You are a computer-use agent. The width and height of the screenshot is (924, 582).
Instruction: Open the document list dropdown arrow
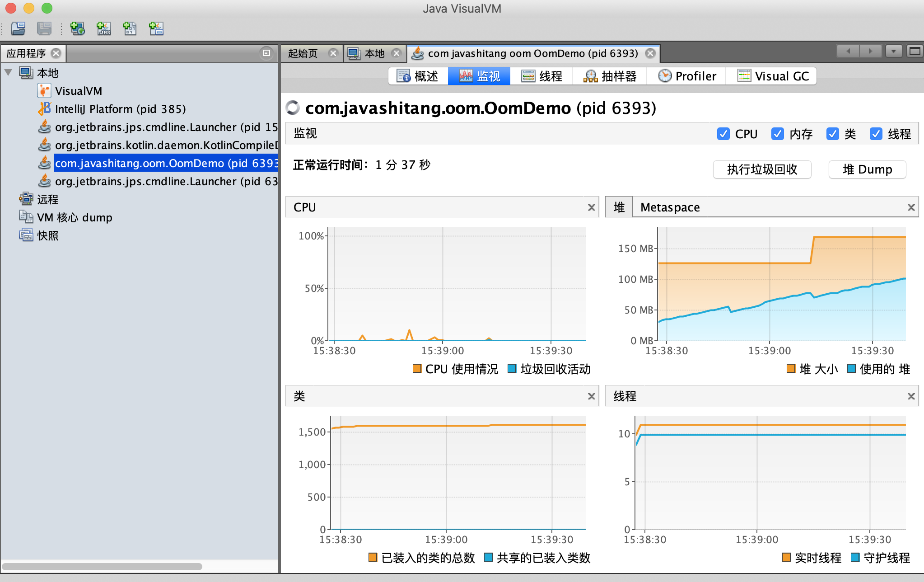pos(893,52)
